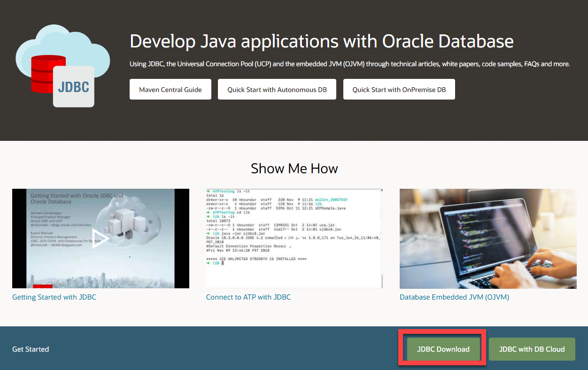Click the JDBC cloud database icon
Viewport: 588px width, 370px height.
[x=62, y=66]
